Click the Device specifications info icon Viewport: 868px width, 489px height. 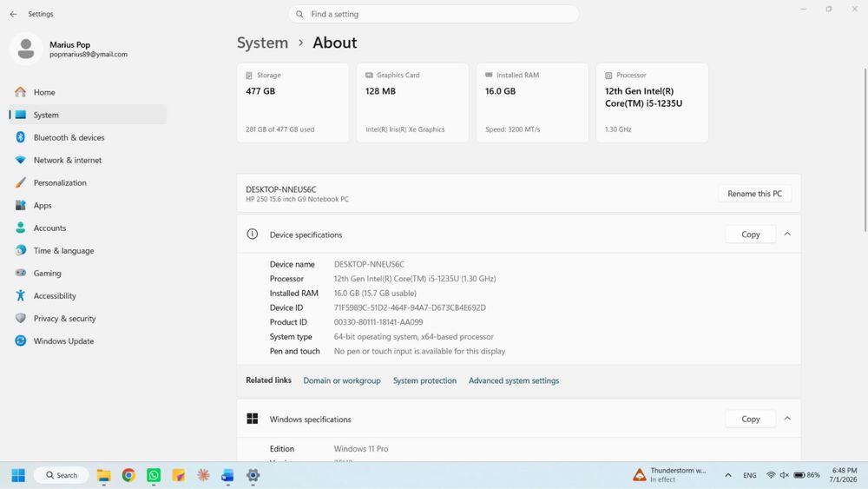253,235
